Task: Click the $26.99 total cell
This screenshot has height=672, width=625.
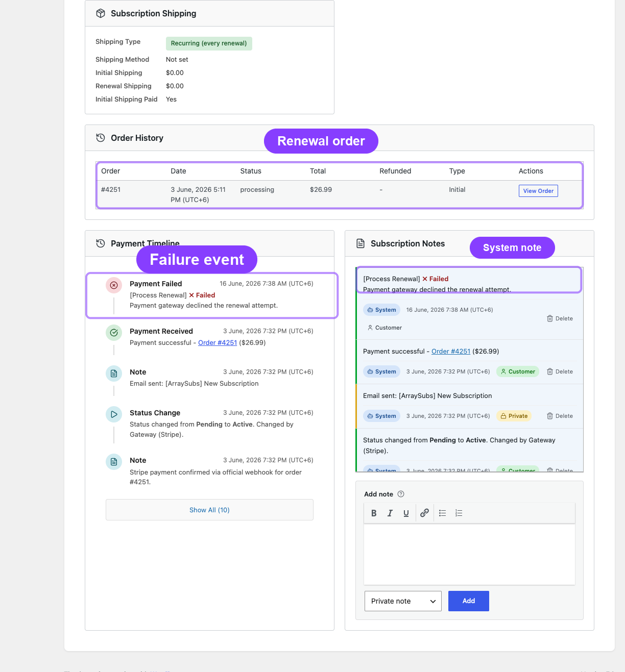Action: point(321,190)
